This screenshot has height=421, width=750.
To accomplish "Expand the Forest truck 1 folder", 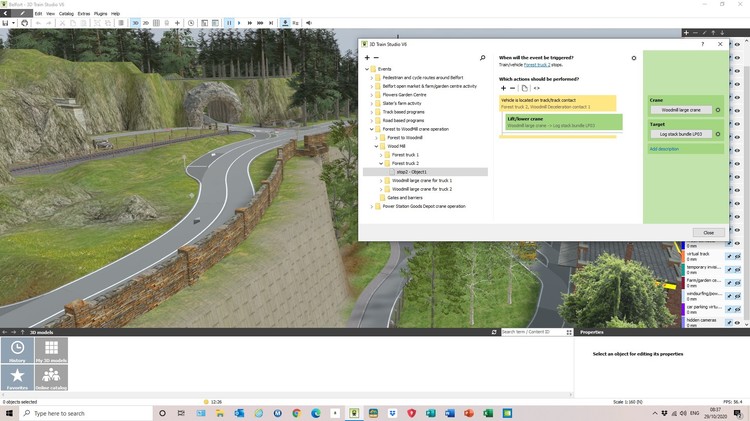I will point(381,155).
